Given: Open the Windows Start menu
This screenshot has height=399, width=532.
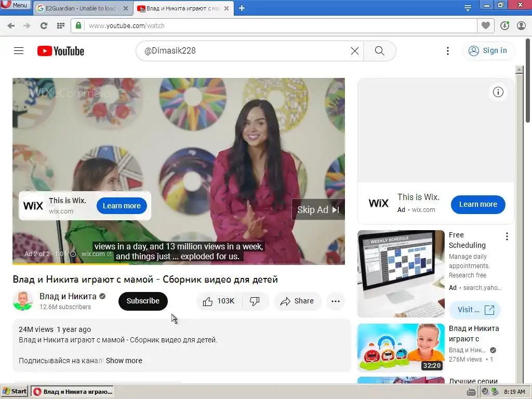Looking at the screenshot, I should click(15, 391).
